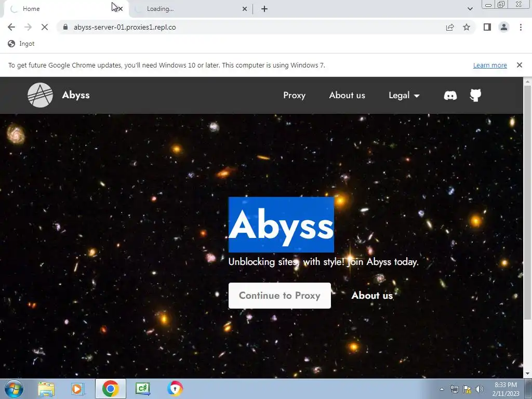The image size is (532, 399).
Task: Click the Abyss round logo icon
Action: pos(40,95)
